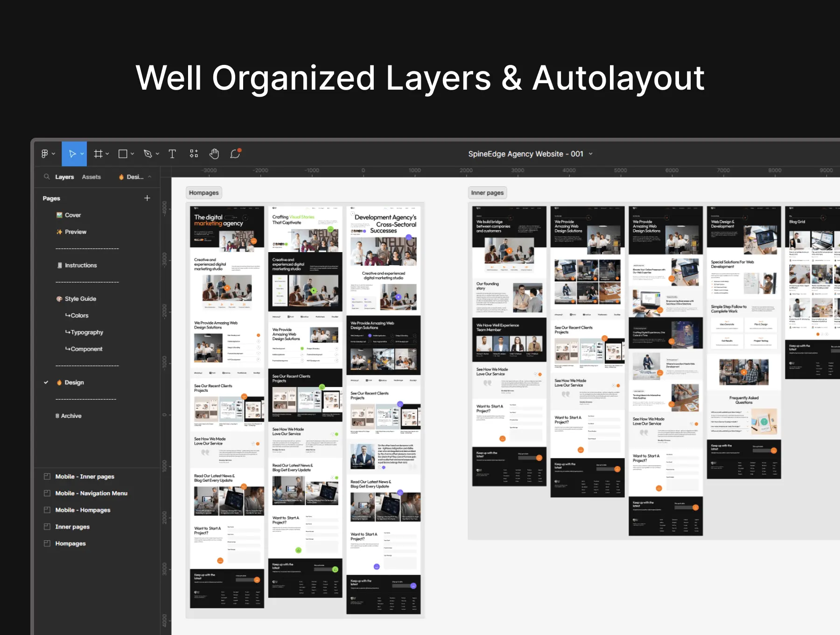Expand the file name dropdown chevron
The image size is (840, 635).
pos(591,154)
